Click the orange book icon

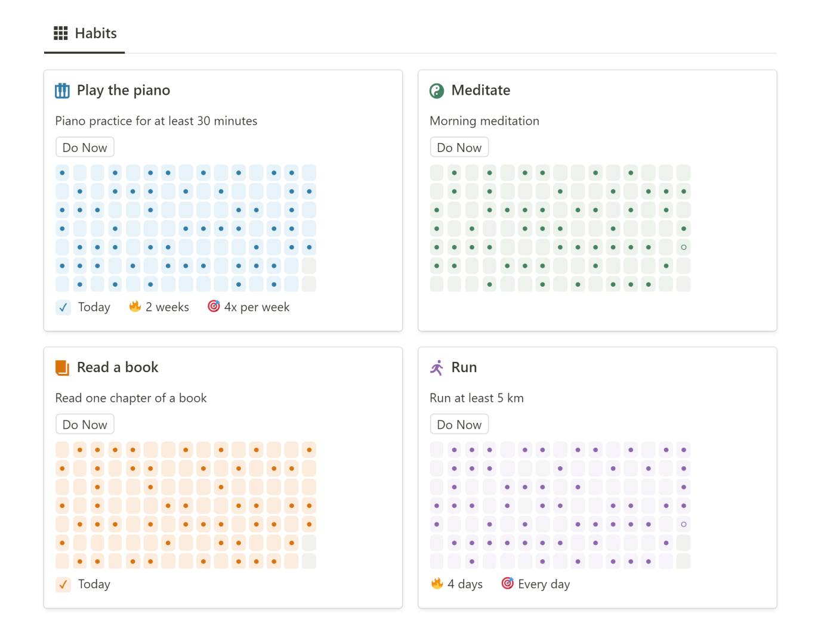pyautogui.click(x=62, y=368)
